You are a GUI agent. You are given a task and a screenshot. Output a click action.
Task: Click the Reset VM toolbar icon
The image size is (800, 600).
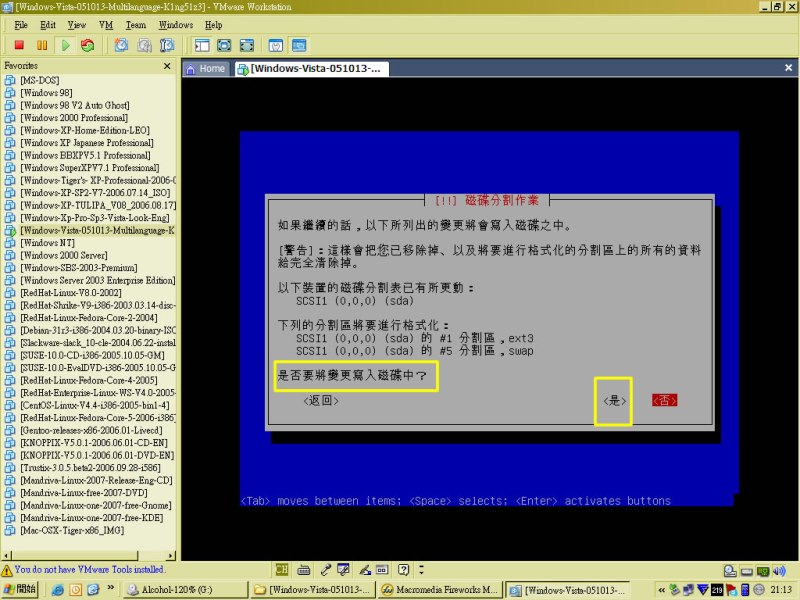point(88,45)
